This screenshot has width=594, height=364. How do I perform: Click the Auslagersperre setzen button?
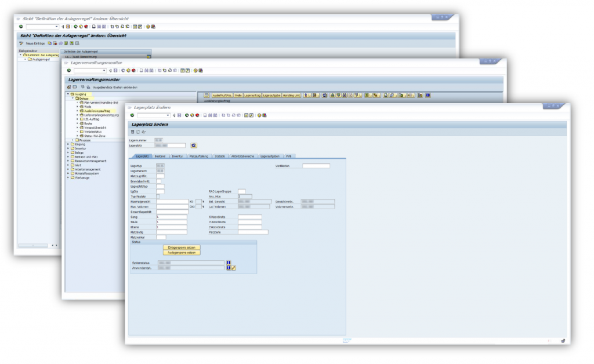click(x=182, y=253)
